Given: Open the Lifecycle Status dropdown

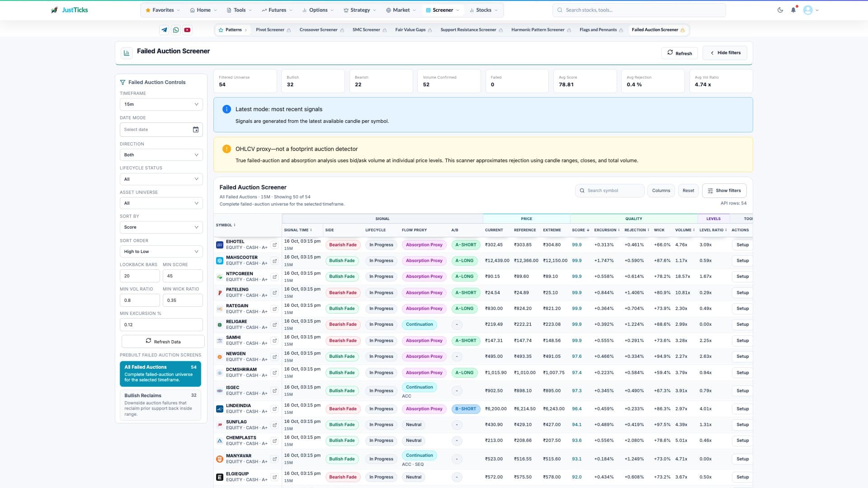Looking at the screenshot, I should coord(161,179).
